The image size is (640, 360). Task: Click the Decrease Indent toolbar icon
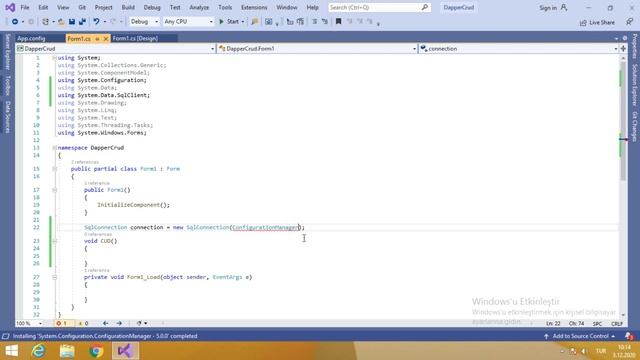(x=290, y=22)
